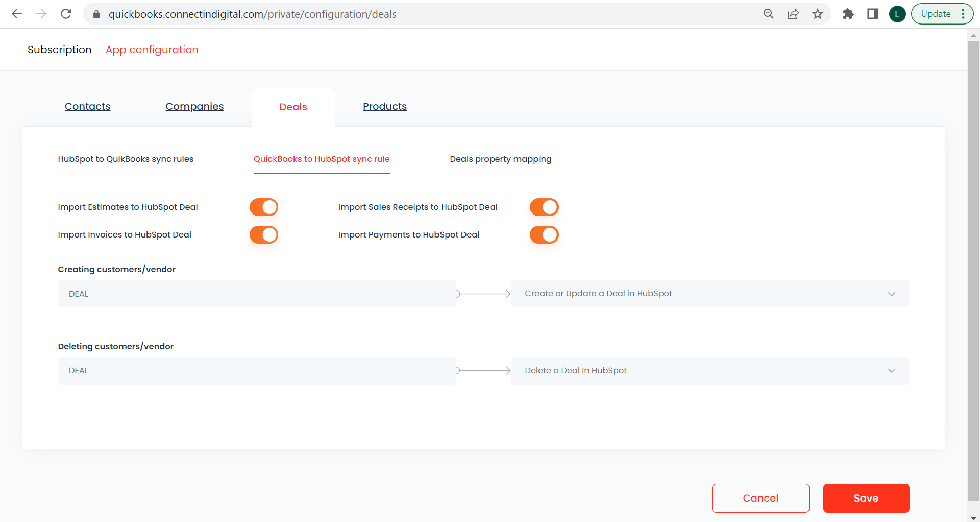
Task: Click the Subscription link
Action: click(x=60, y=50)
